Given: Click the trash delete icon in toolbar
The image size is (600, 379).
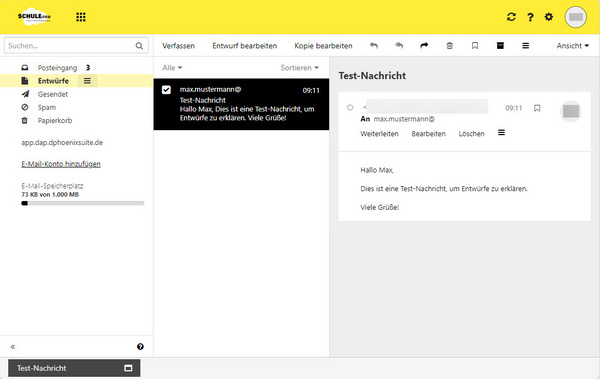Looking at the screenshot, I should (450, 46).
